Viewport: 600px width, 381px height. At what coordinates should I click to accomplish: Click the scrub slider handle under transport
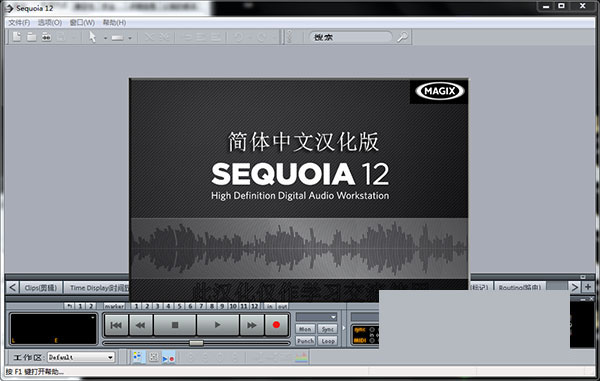196,343
